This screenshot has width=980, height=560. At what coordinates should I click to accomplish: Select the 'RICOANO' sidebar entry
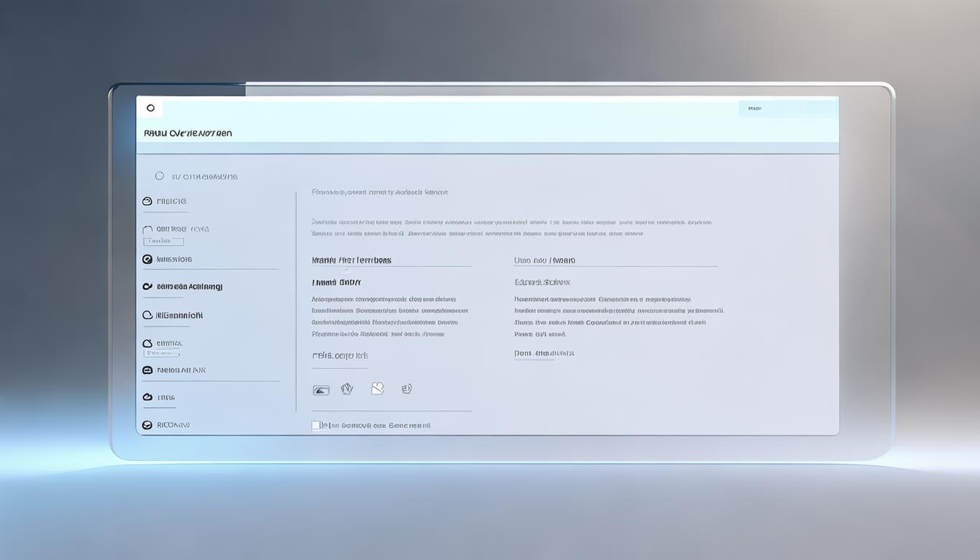coord(173,424)
